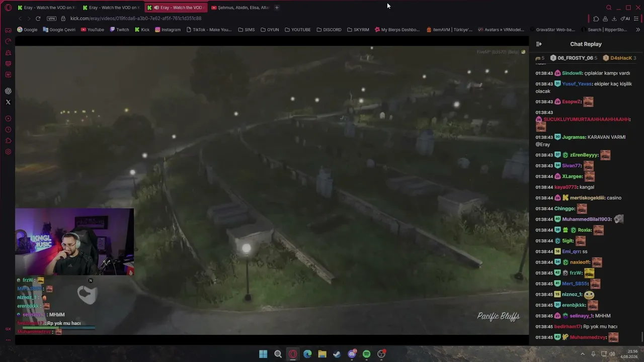Open the Instagram bookmark
This screenshot has height=362, width=644.
[168, 30]
